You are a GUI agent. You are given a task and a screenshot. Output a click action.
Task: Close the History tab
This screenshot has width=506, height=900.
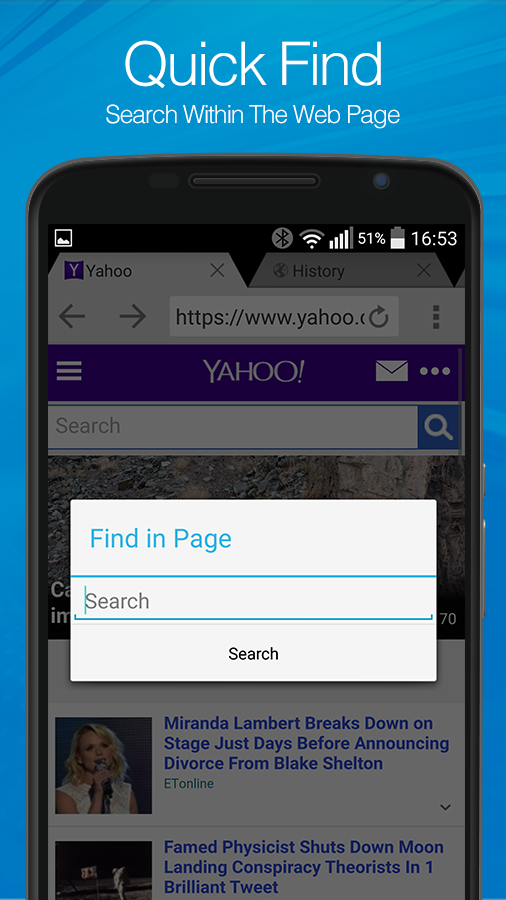tap(423, 270)
